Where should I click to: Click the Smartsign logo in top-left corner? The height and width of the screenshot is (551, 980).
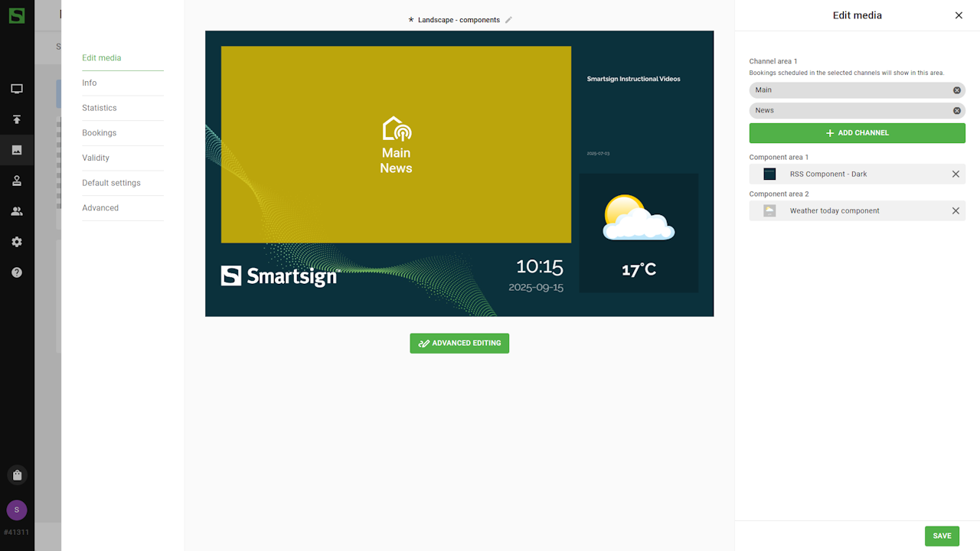17,15
